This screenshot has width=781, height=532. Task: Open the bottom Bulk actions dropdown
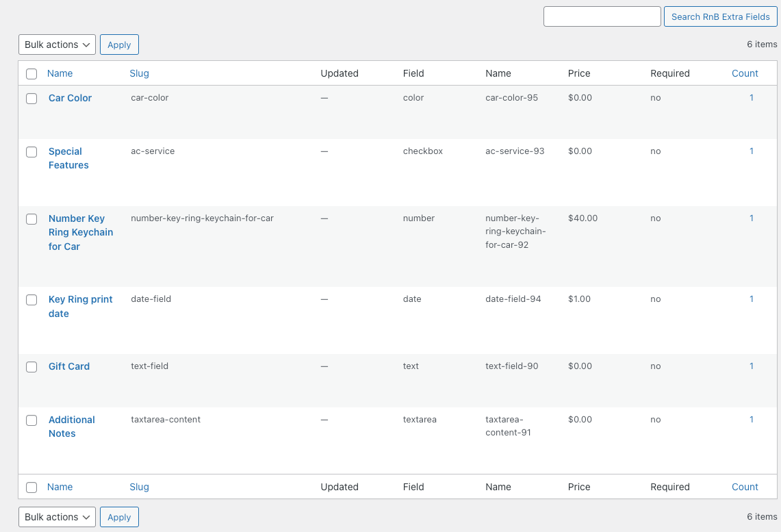coord(57,517)
